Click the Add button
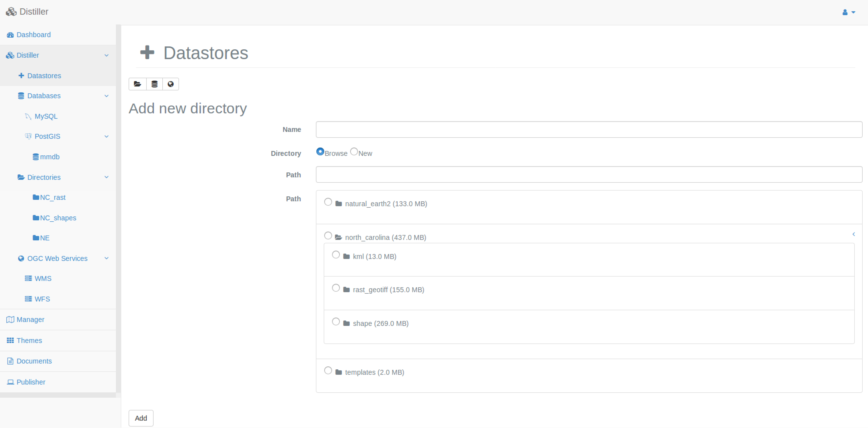868x428 pixels. pyautogui.click(x=141, y=418)
